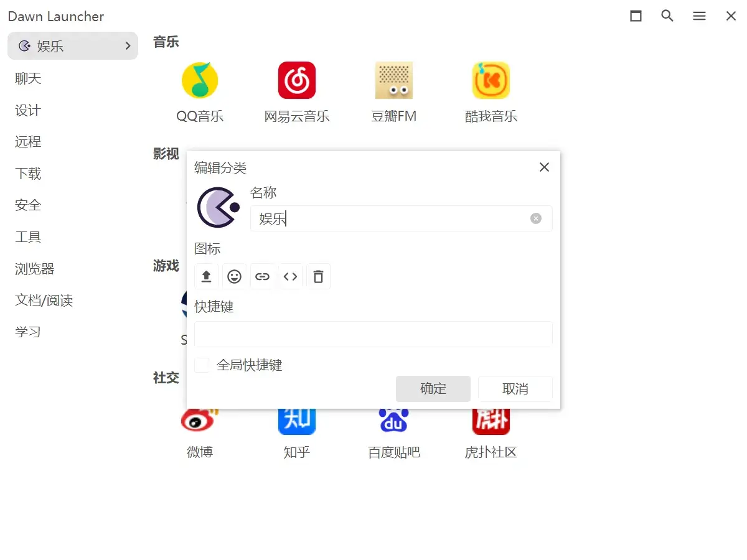This screenshot has width=747, height=560.
Task: Click the 全局快捷键 label text
Action: (x=250, y=365)
